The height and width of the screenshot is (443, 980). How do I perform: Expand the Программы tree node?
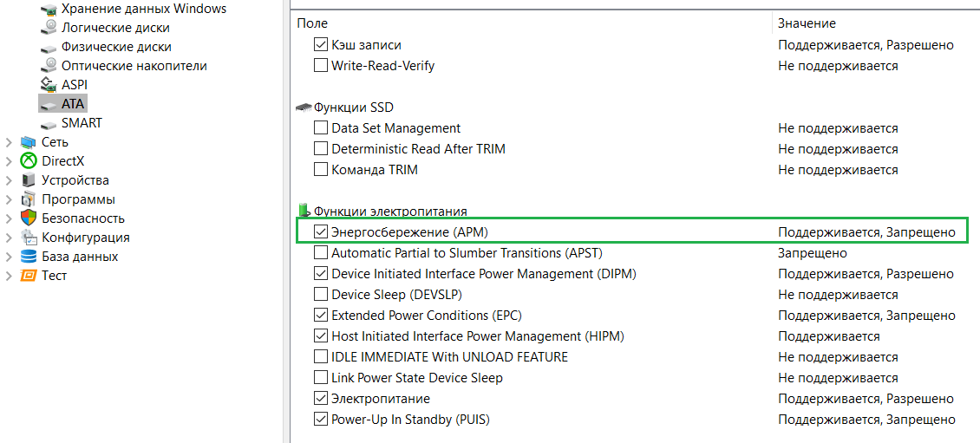pyautogui.click(x=10, y=199)
